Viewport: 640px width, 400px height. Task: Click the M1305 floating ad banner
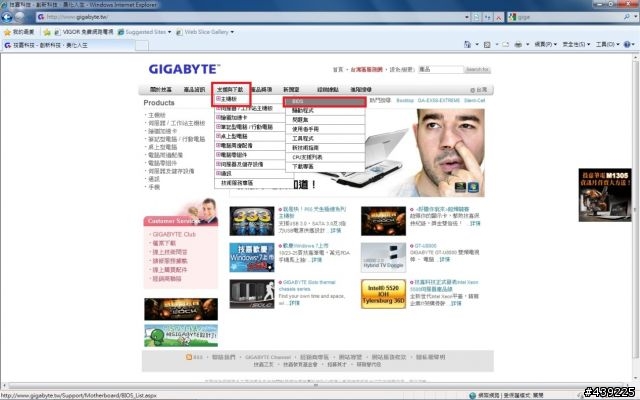605,195
